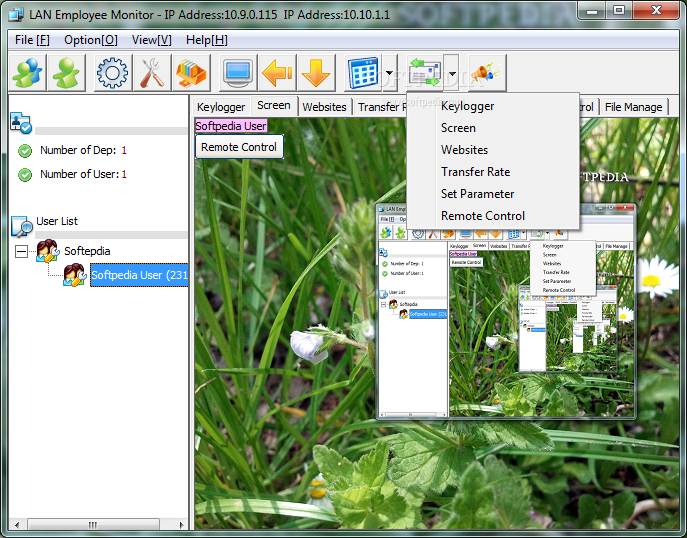Click the Number of User: 1 text

click(83, 174)
